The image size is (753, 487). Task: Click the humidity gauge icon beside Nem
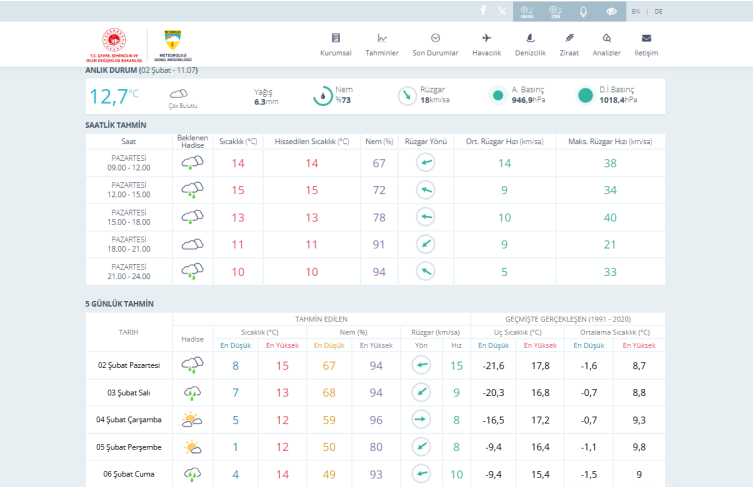pyautogui.click(x=323, y=96)
